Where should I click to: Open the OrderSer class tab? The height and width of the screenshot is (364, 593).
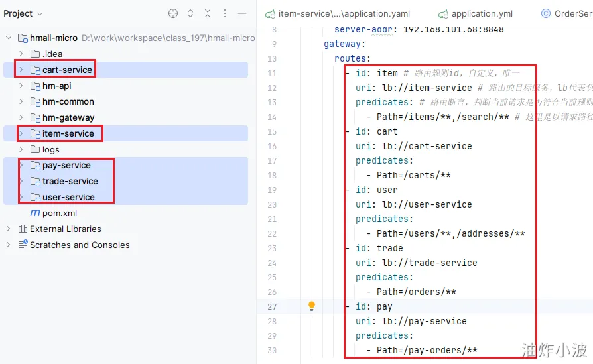[x=567, y=13]
